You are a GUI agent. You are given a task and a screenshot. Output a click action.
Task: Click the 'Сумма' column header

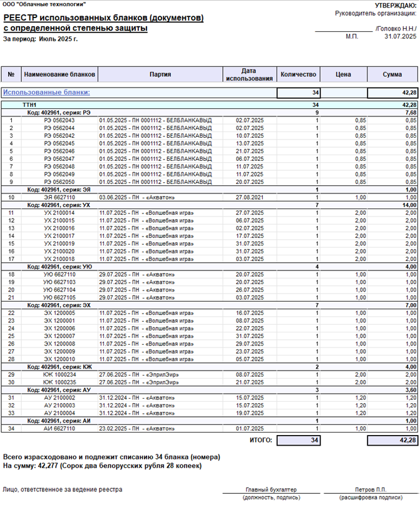(x=392, y=74)
